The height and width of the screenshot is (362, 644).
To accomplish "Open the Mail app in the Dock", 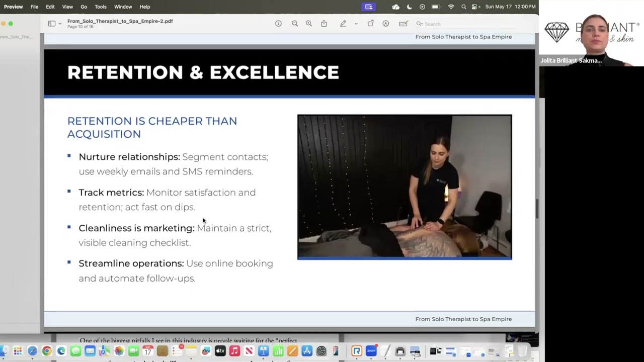I will (90, 351).
